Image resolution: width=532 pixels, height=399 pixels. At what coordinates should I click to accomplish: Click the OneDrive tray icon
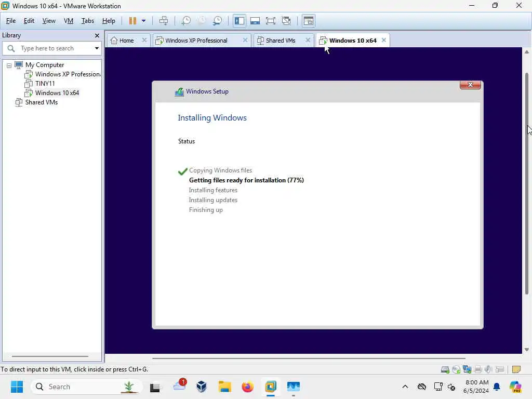click(x=422, y=387)
